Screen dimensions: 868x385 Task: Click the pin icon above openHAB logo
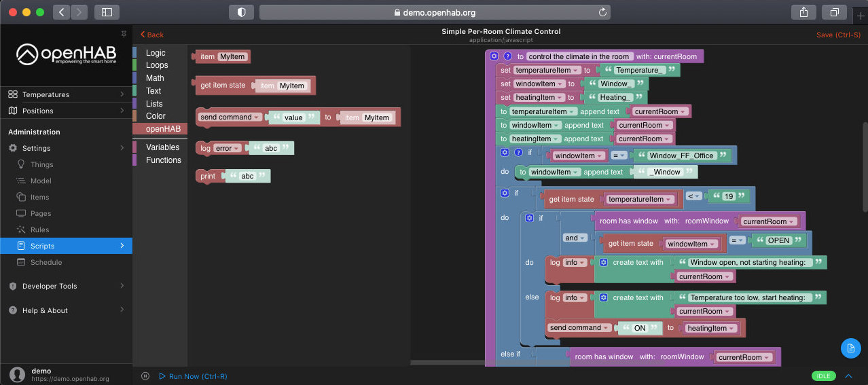pos(123,34)
